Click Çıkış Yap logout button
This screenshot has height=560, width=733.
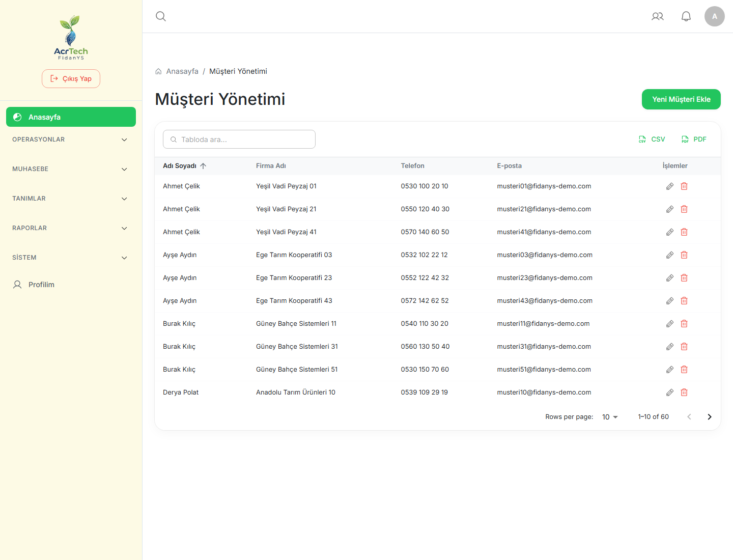click(71, 79)
